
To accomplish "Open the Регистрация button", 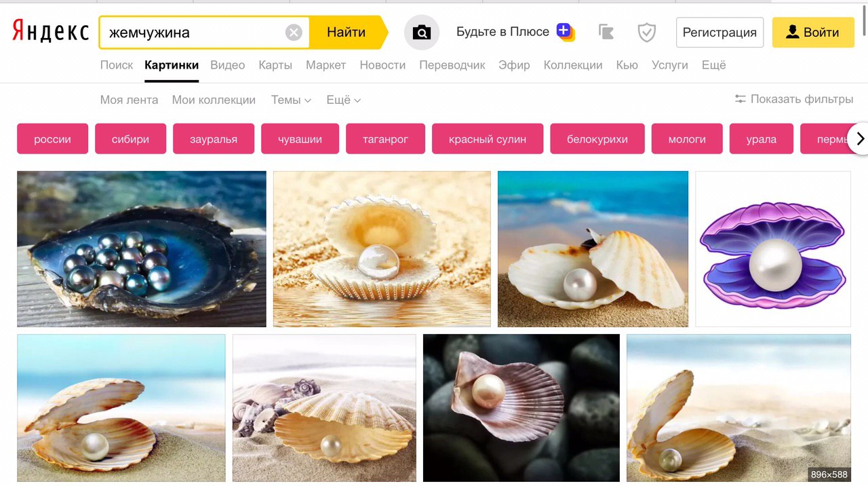I will pos(719,32).
